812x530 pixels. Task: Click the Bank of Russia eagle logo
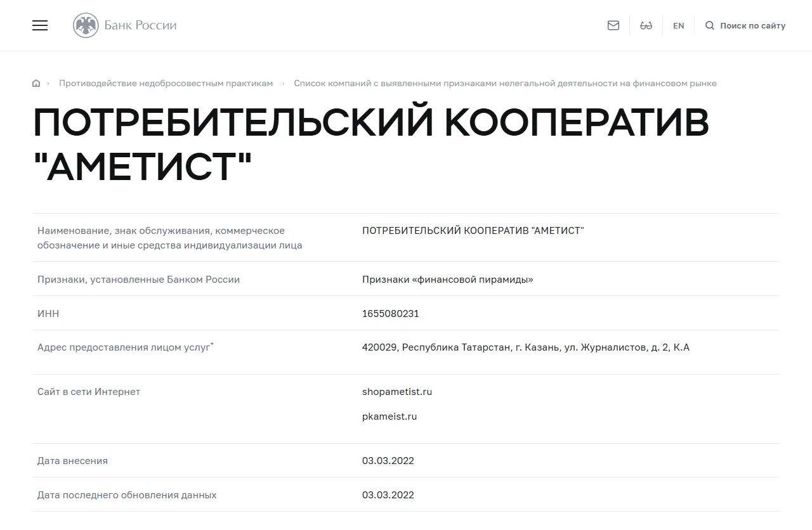point(86,25)
